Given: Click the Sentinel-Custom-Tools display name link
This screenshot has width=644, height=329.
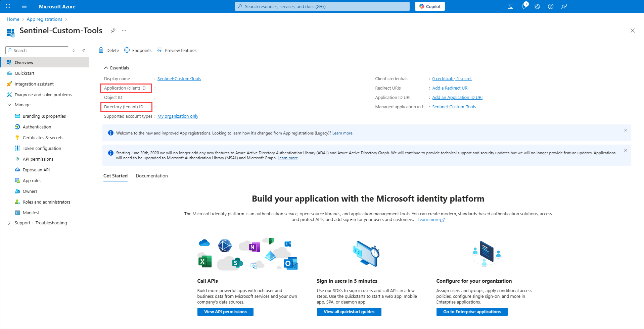Looking at the screenshot, I should click(179, 79).
